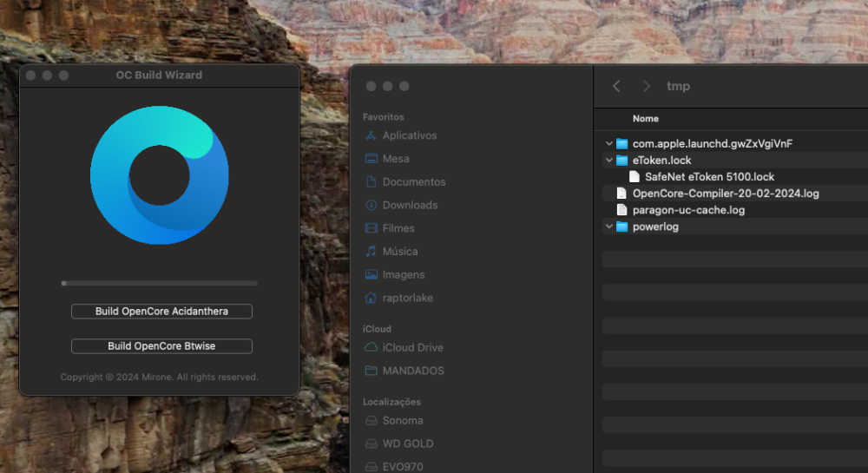Open iCloud Drive in the sidebar

[x=404, y=348]
